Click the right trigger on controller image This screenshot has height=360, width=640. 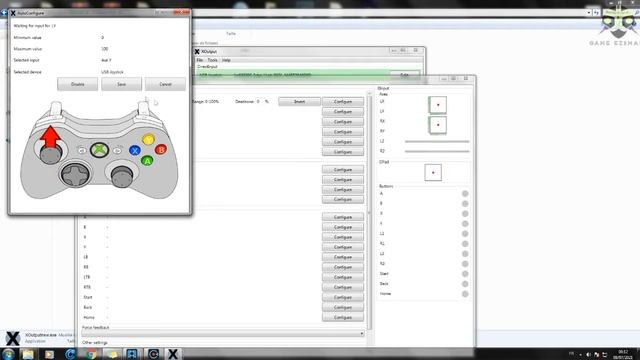pyautogui.click(x=143, y=108)
